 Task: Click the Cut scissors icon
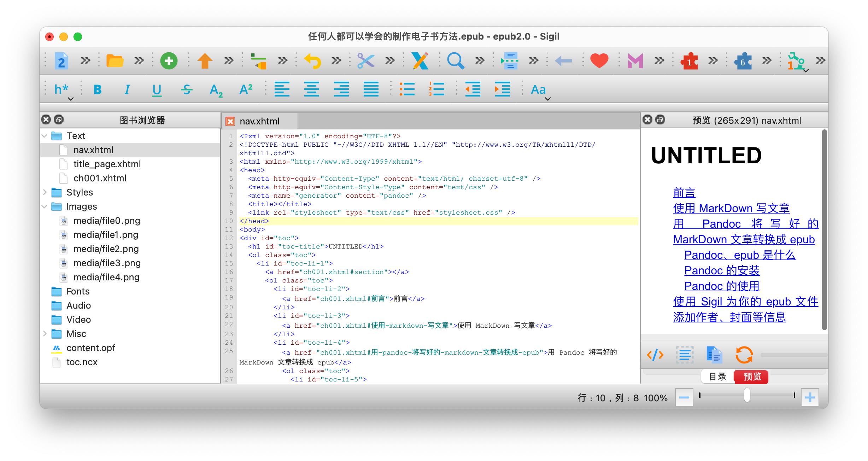coord(365,61)
